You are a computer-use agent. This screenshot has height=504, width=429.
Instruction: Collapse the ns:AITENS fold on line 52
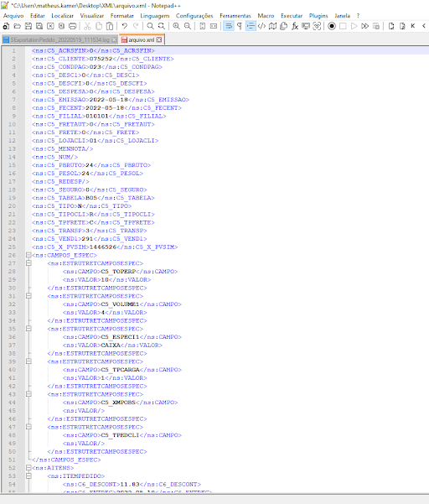pyautogui.click(x=28, y=468)
